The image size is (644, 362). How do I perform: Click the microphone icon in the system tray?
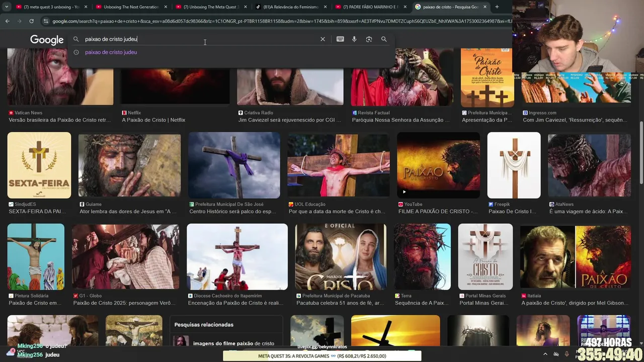pos(567,354)
